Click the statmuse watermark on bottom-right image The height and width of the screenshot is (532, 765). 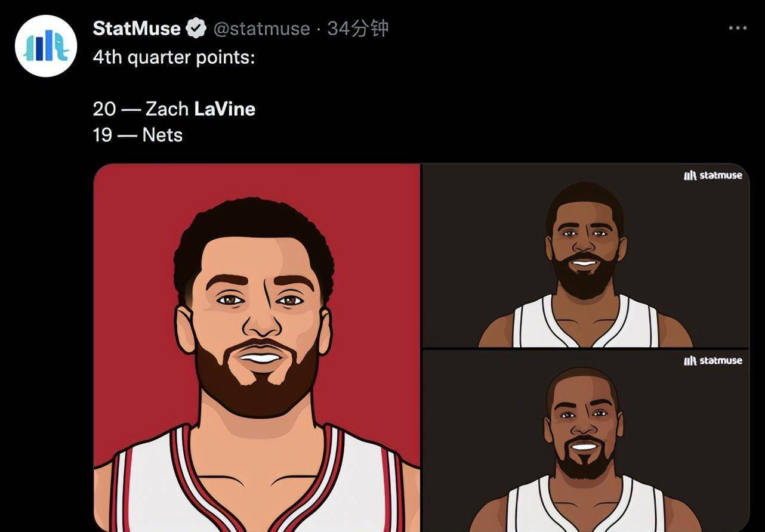(713, 360)
